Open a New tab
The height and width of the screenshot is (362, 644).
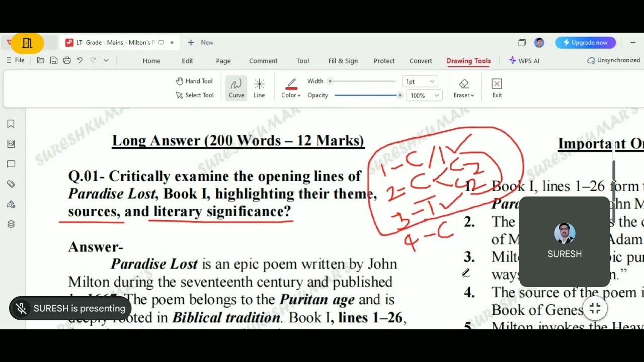(201, 43)
